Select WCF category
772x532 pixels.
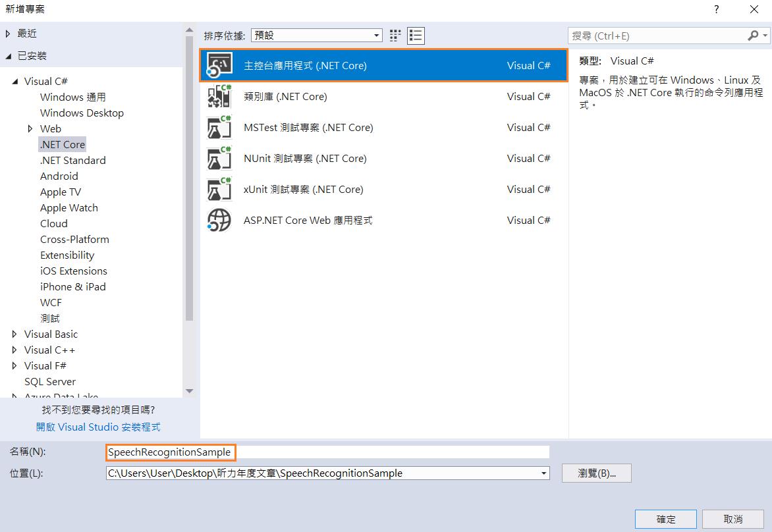coord(51,303)
